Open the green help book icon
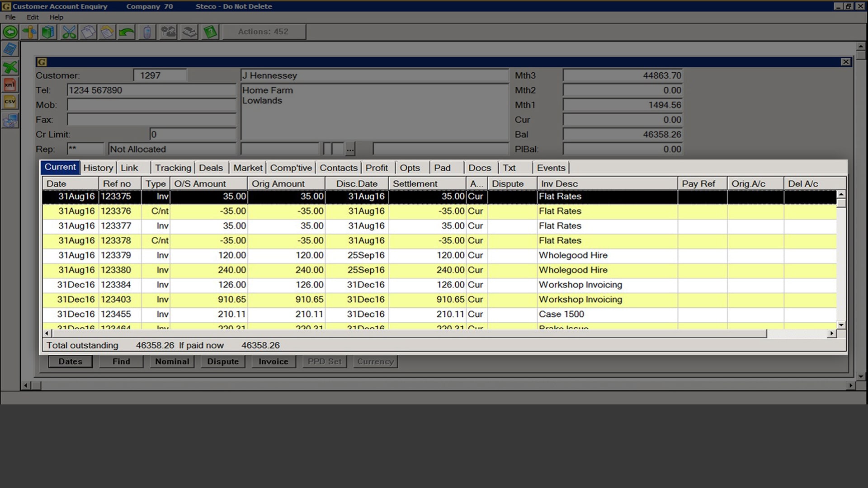Image resolution: width=868 pixels, height=488 pixels. (x=210, y=32)
